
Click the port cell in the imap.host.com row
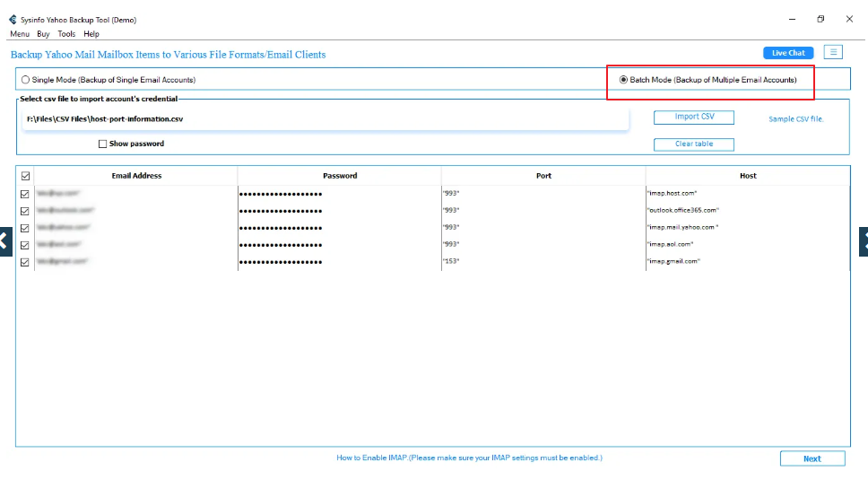coord(543,193)
